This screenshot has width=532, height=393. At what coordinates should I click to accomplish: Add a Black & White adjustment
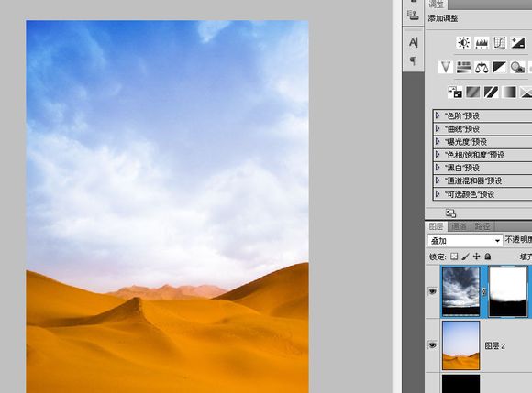click(499, 67)
